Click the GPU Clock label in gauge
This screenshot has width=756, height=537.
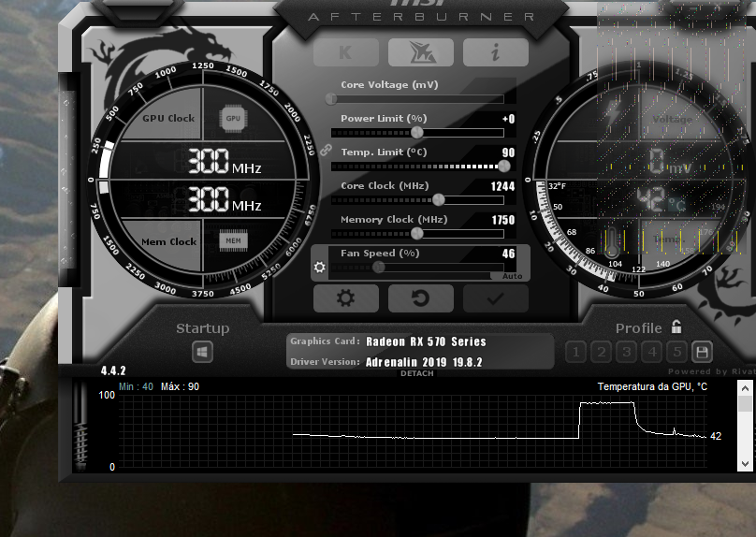point(168,118)
